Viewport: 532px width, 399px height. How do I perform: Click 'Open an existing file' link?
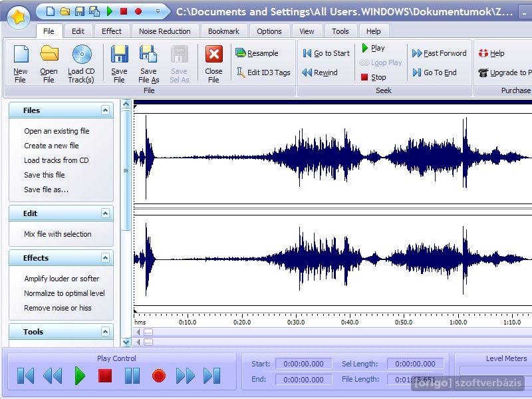57,131
